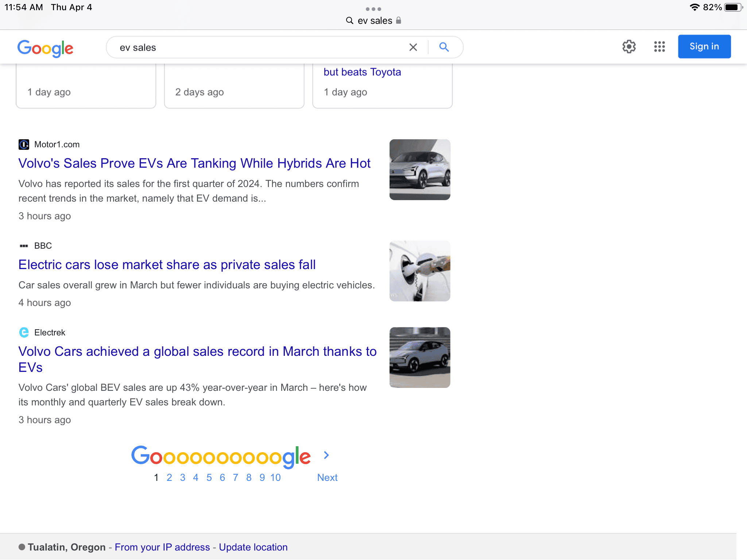Click the Google logo in header
This screenshot has height=560, width=747.
(45, 48)
